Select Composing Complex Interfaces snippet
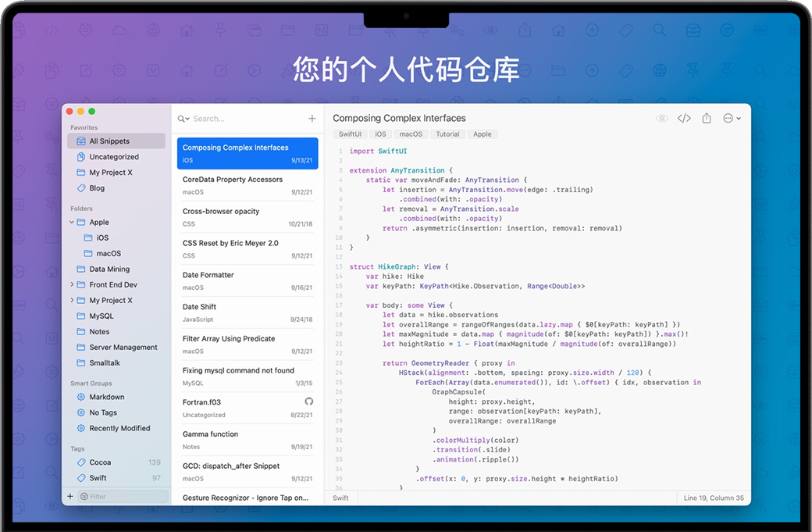 tap(248, 153)
